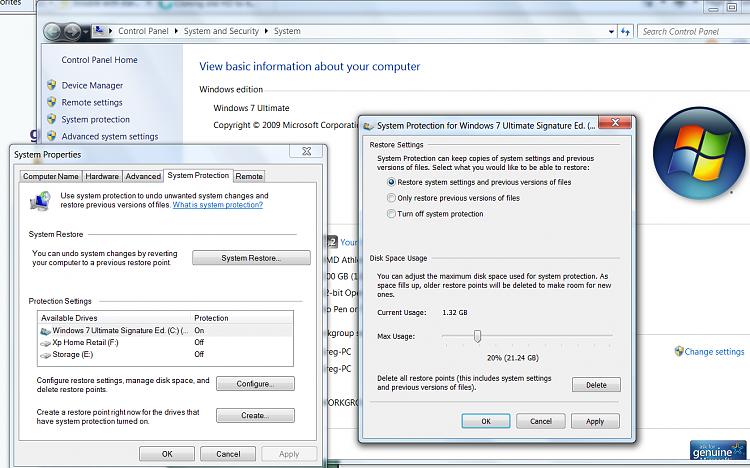Switch to the Advanced tab
This screenshot has height=468, width=750.
pos(143,176)
